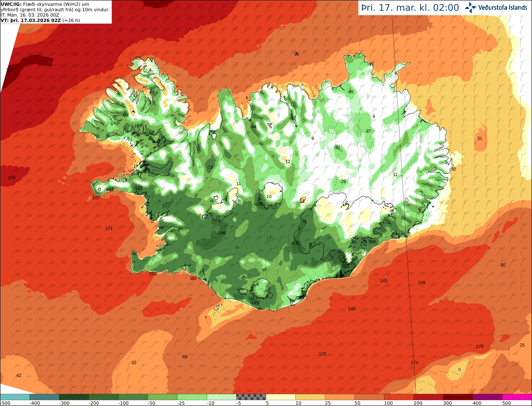This screenshot has height=406, width=532.
Task: Pick the checkered swatch between -5 and 5
Action: pyautogui.click(x=251, y=397)
